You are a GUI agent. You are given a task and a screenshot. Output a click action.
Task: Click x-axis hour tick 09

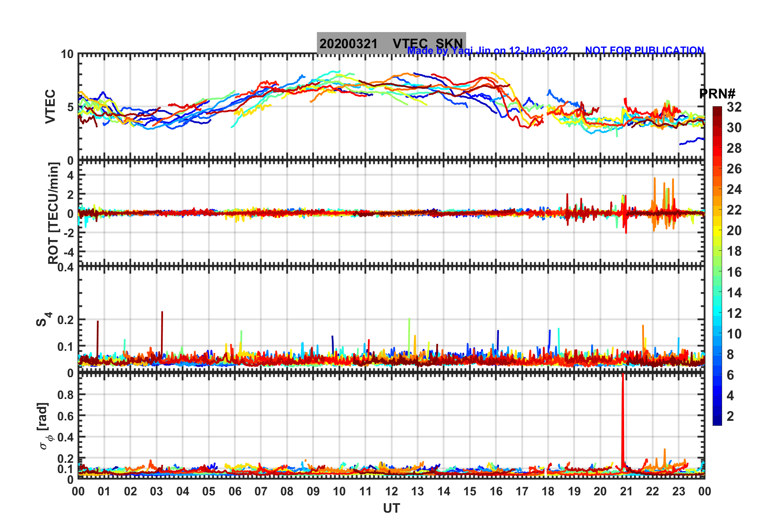coord(313,492)
